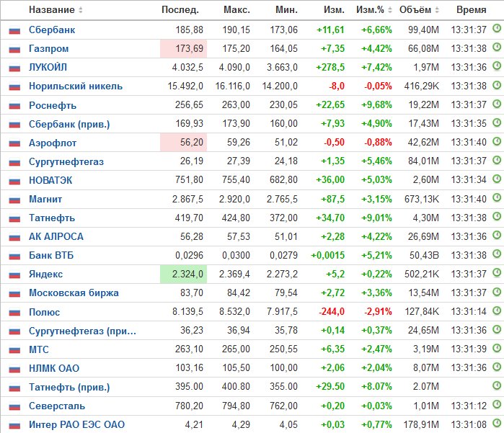Click the clock icon in the Магнит row
The image size is (504, 433).
[497, 198]
